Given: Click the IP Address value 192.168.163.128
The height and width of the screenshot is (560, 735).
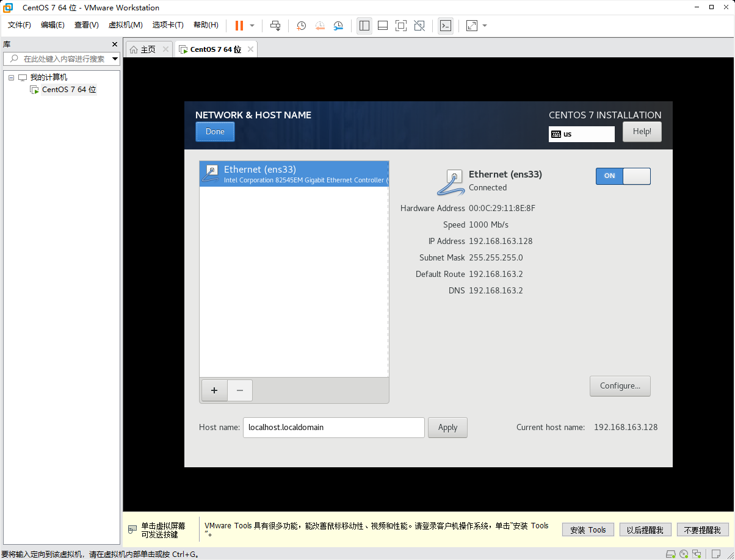Looking at the screenshot, I should pyautogui.click(x=501, y=242).
